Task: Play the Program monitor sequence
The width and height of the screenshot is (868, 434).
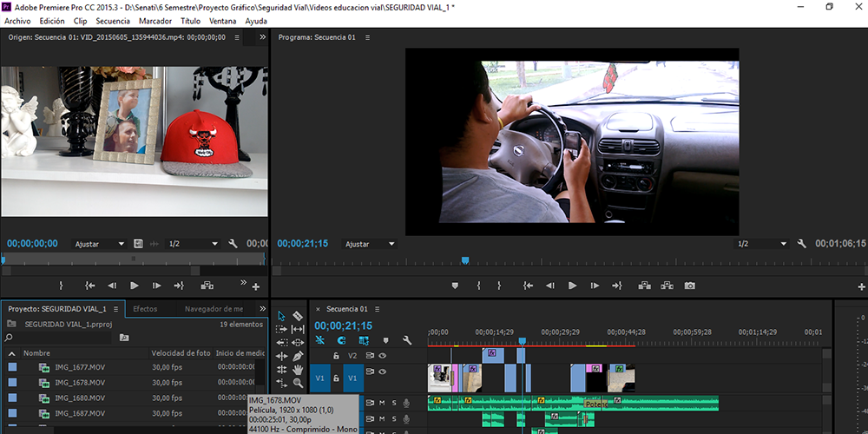Action: tap(572, 286)
